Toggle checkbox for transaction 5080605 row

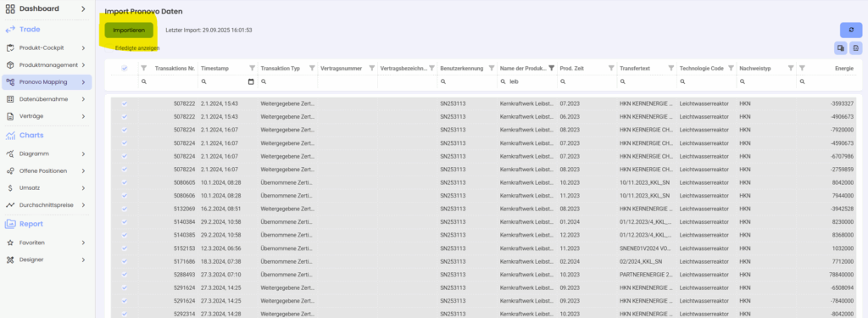pos(124,182)
